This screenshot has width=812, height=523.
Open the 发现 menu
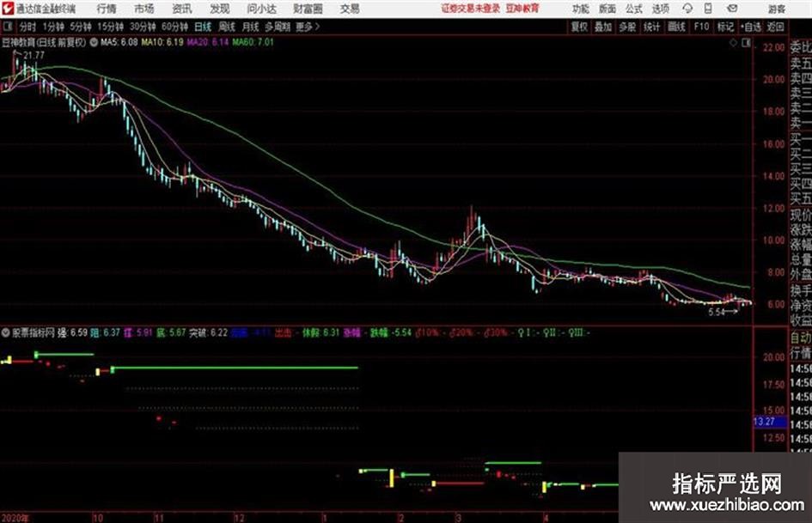pyautogui.click(x=220, y=9)
